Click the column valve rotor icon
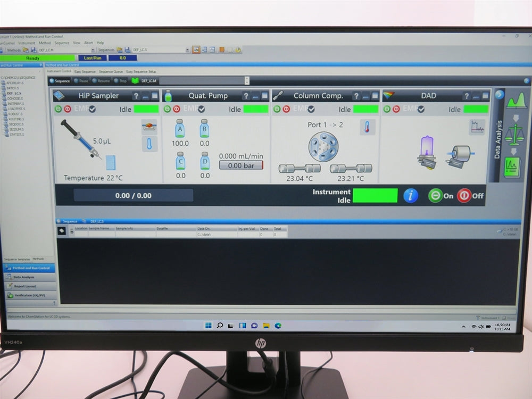The width and height of the screenshot is (532, 399). (323, 147)
